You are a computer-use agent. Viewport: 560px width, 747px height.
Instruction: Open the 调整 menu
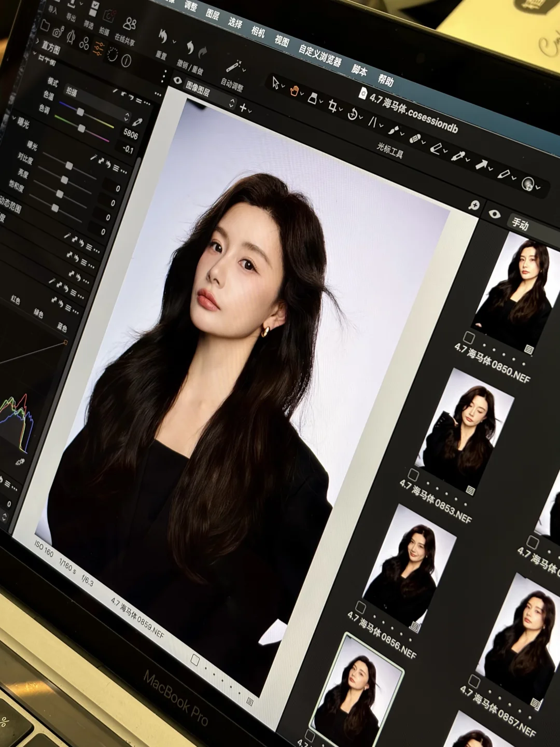point(191,6)
